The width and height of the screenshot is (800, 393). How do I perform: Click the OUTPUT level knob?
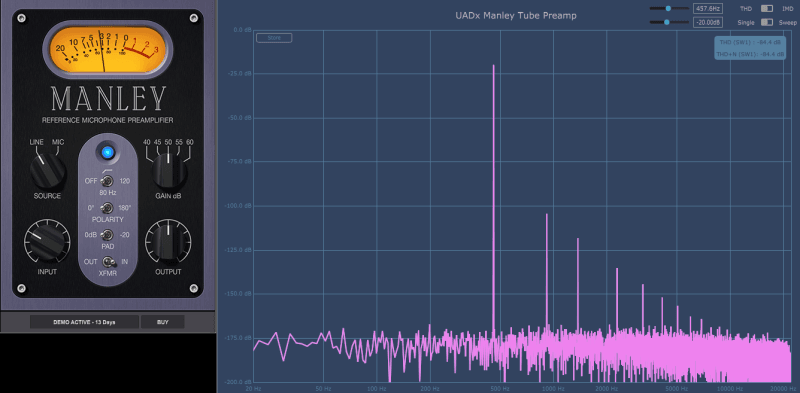click(x=168, y=242)
